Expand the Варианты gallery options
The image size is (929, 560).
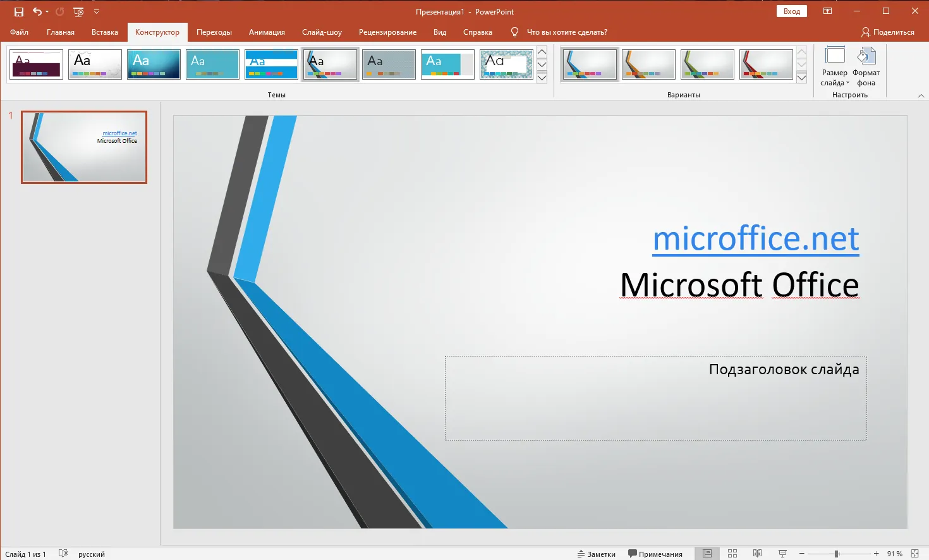click(x=801, y=78)
